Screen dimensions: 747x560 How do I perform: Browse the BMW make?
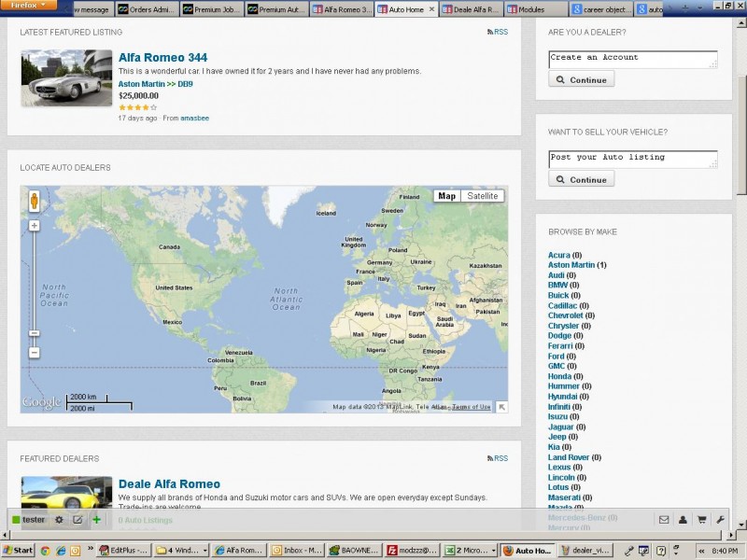pos(557,286)
